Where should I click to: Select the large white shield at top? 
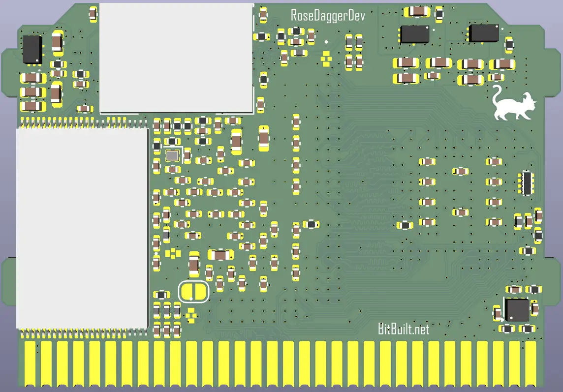pyautogui.click(x=176, y=58)
